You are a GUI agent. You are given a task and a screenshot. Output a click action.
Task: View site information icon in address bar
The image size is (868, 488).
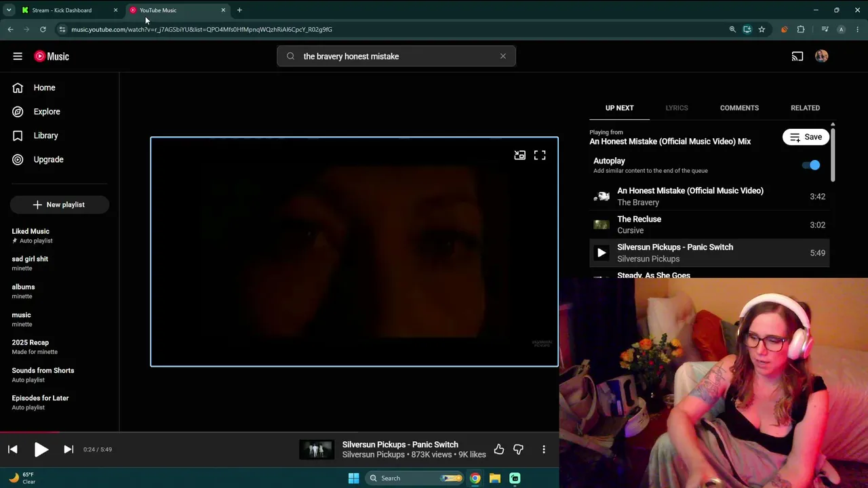[x=62, y=29]
